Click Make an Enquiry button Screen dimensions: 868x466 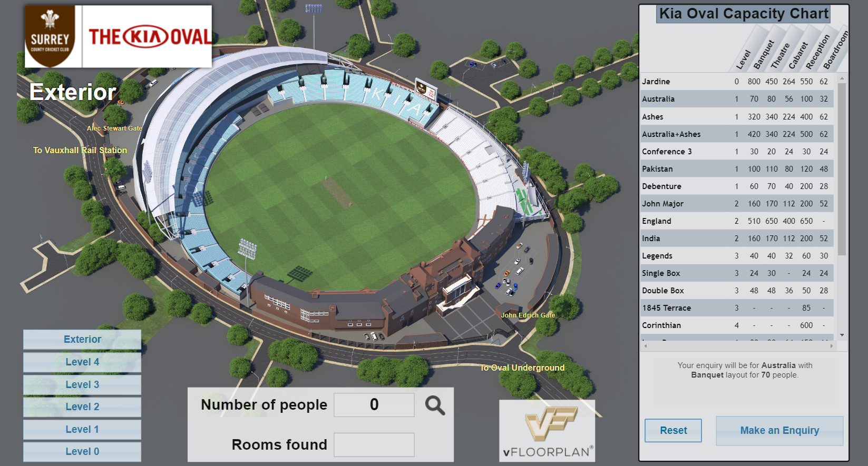tap(779, 431)
